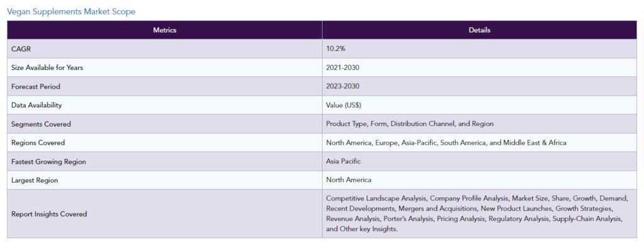The height and width of the screenshot is (247, 644).
Task: Select the regions list starting with North America, Europe
Action: click(x=446, y=143)
